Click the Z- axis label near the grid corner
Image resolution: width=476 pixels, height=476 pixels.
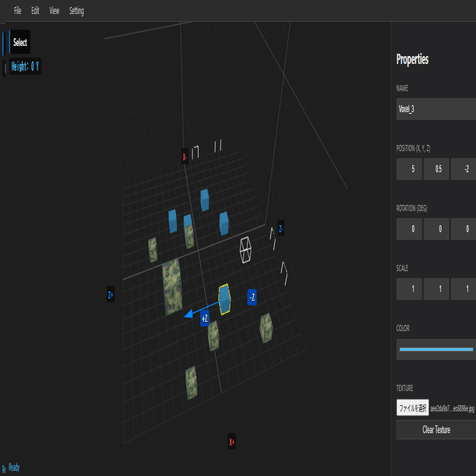coord(280,228)
